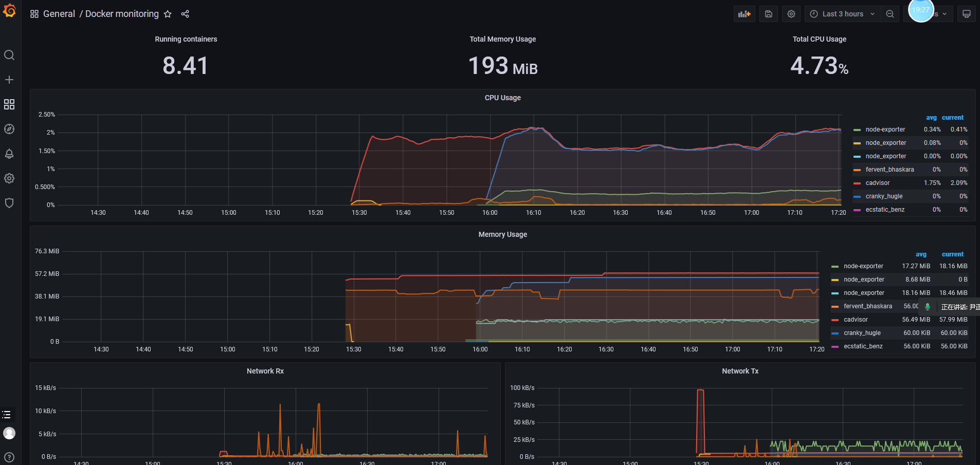Open the Explore compass icon
Image resolution: width=980 pixels, height=465 pixels.
click(x=9, y=129)
